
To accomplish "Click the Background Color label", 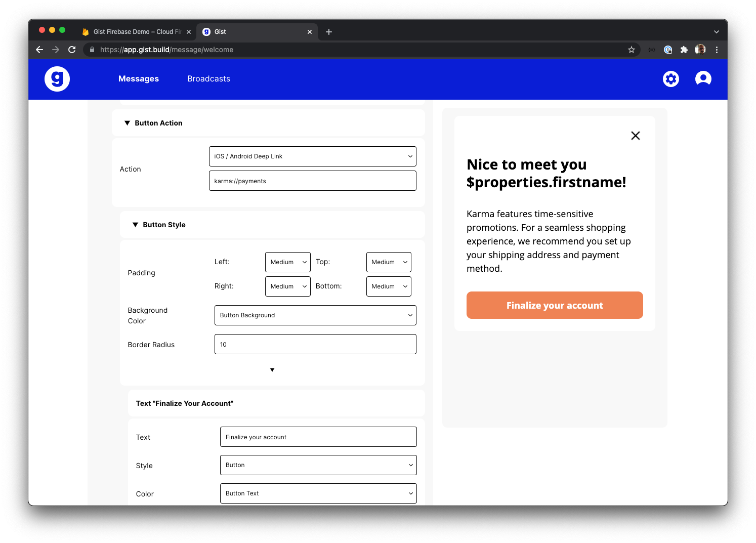I will point(148,315).
